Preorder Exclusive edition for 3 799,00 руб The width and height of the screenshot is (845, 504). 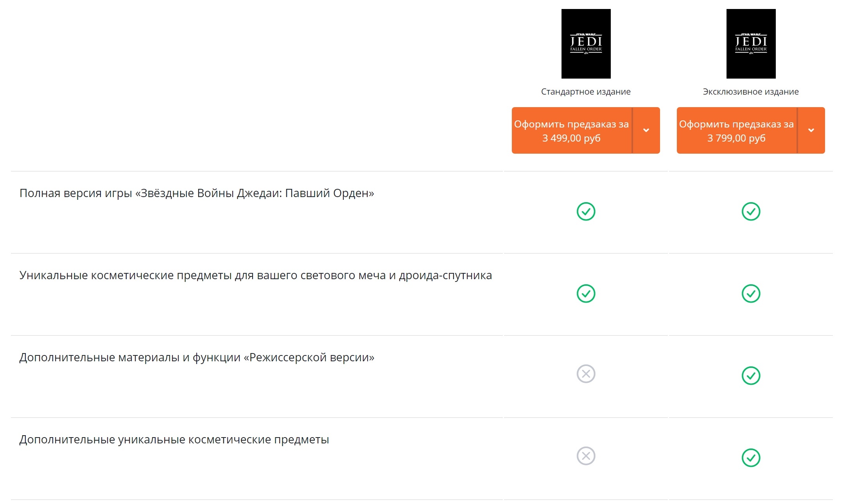coord(737,130)
